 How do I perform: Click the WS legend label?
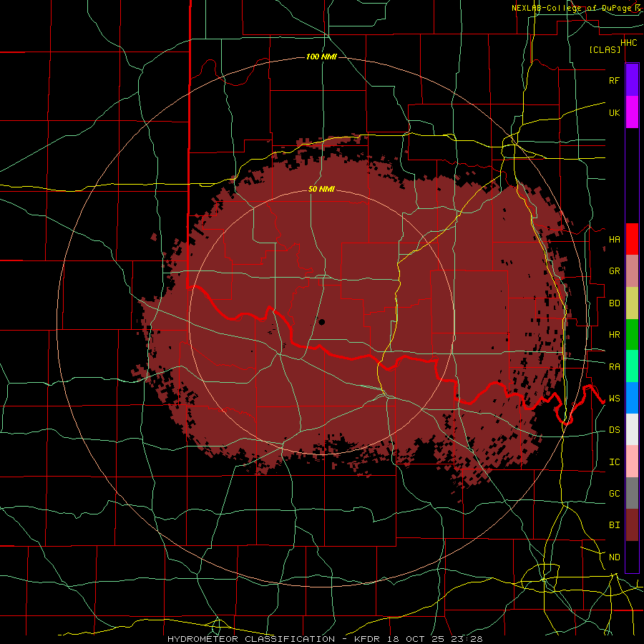tap(614, 399)
